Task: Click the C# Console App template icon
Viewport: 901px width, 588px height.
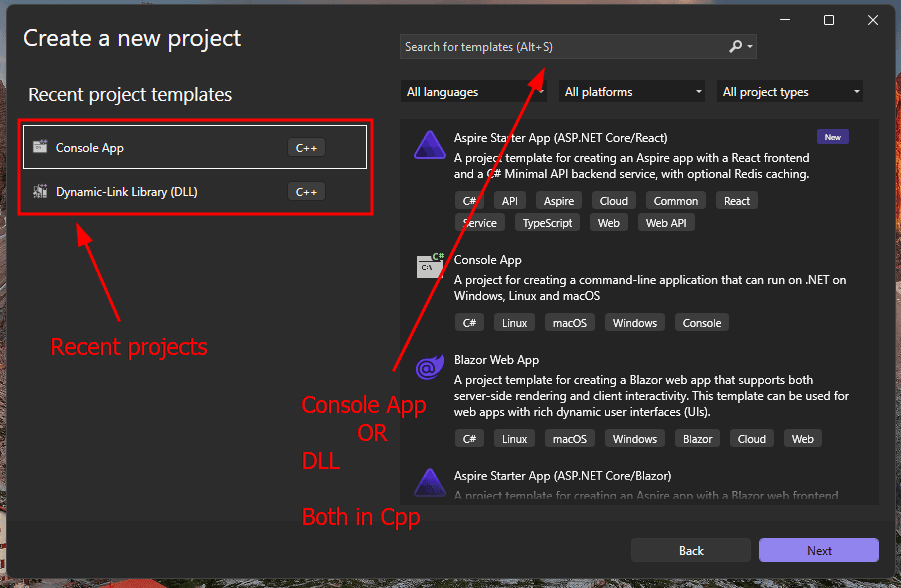Action: pyautogui.click(x=429, y=266)
